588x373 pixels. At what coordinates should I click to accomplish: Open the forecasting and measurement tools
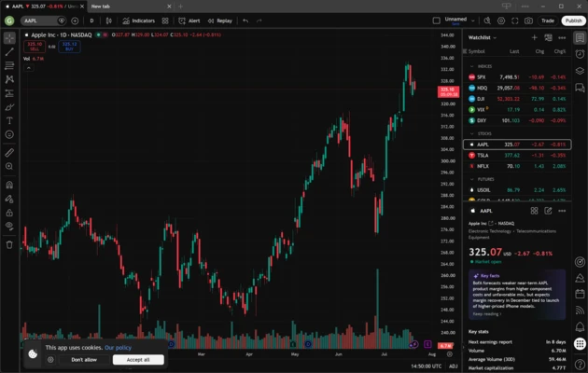click(x=9, y=93)
